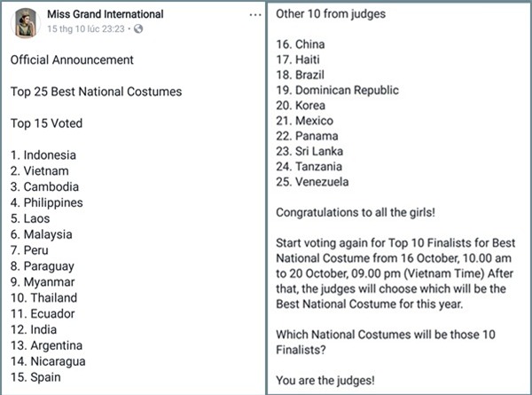This screenshot has height=395, width=532.
Task: Open the three-dot post options menu
Action: (x=255, y=15)
